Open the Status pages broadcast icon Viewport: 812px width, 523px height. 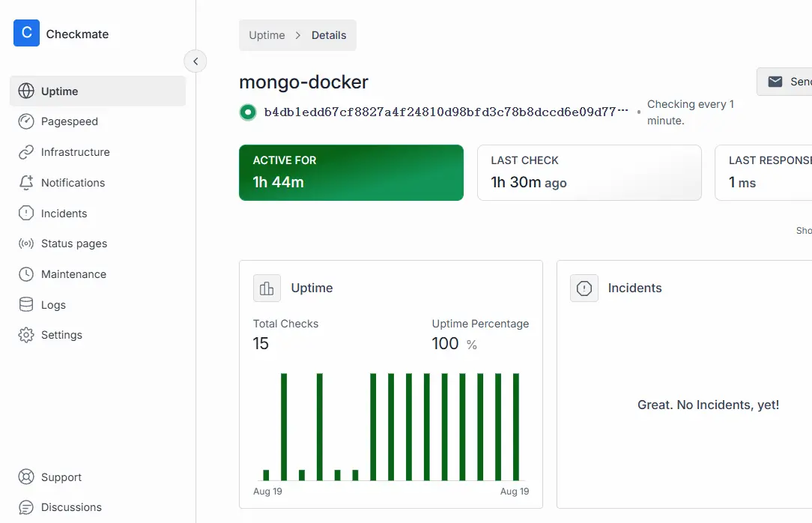point(26,244)
